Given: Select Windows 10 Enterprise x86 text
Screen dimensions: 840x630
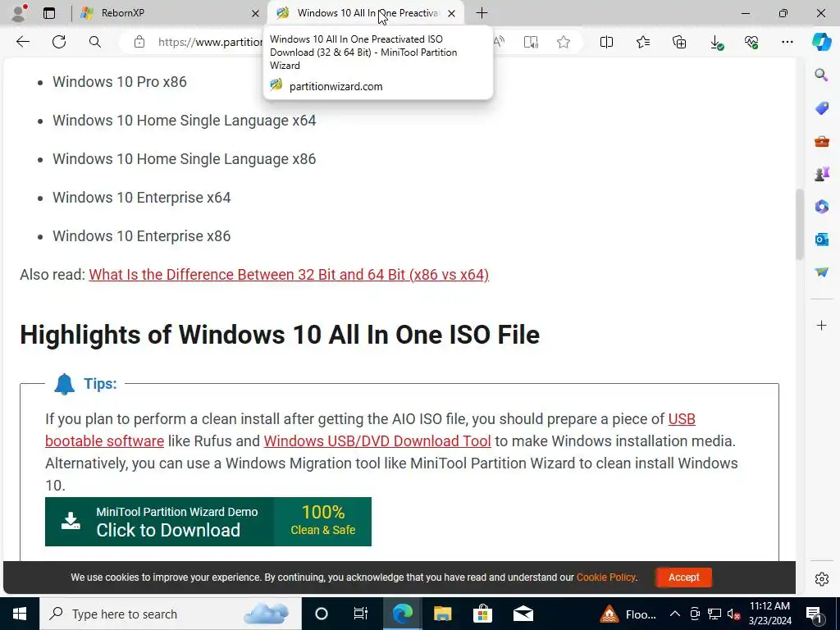Looking at the screenshot, I should [x=141, y=236].
